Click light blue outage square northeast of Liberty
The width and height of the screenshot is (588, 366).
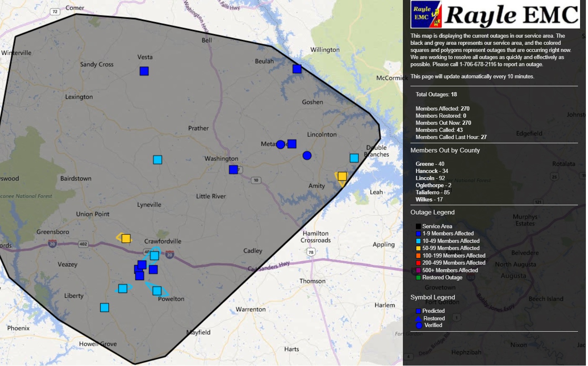123,289
